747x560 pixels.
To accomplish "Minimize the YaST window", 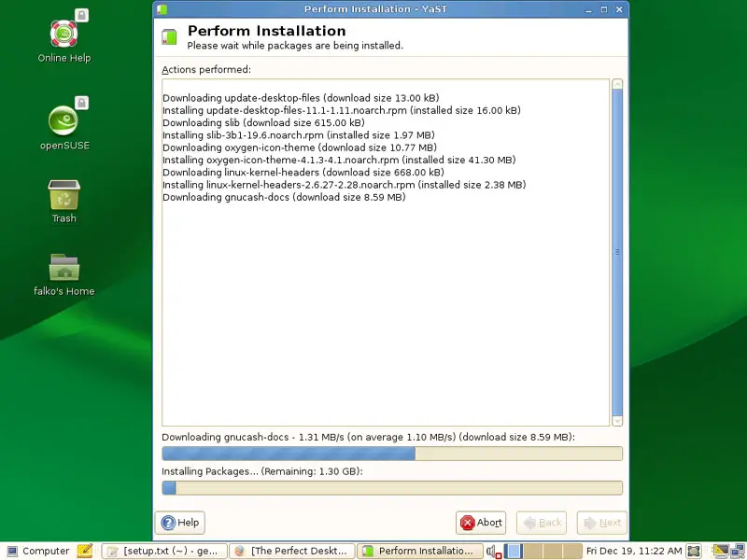I will [x=589, y=9].
